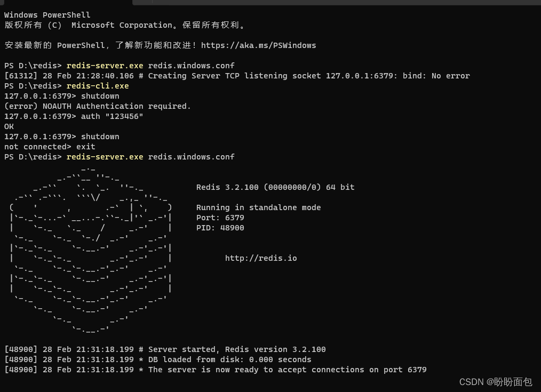Select "Microsoft Corporation" in the copyright line
Screen dimensions: 541x392
pos(122,25)
